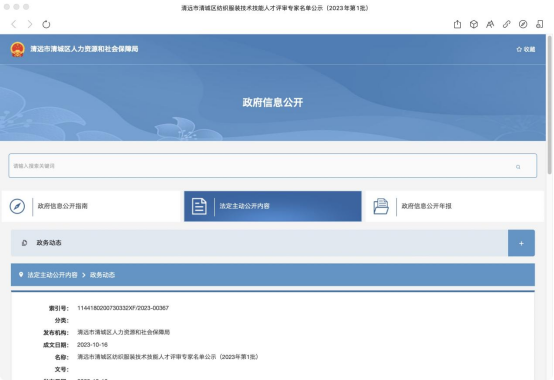Click the 索引号 field label
Screen dimensions: 554x380
59,308
